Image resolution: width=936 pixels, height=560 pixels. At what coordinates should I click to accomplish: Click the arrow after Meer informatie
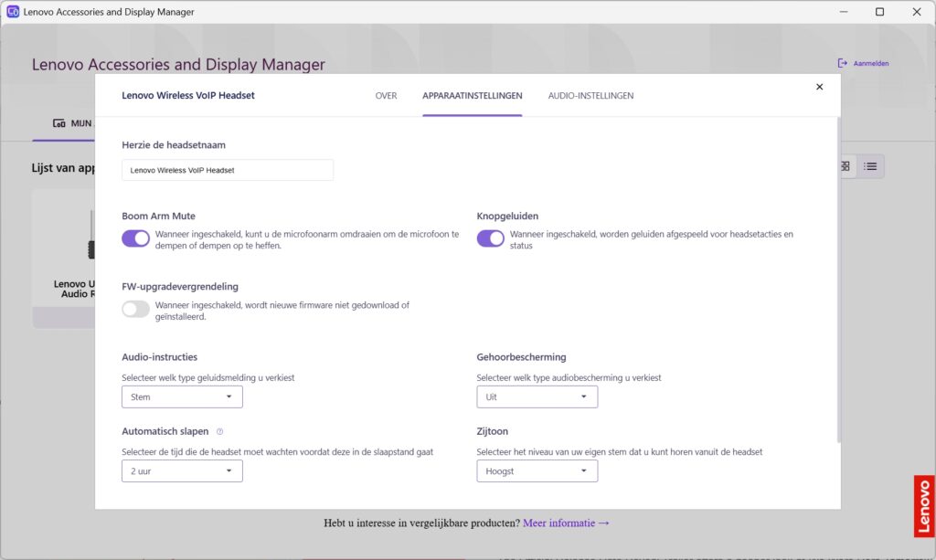coord(604,523)
